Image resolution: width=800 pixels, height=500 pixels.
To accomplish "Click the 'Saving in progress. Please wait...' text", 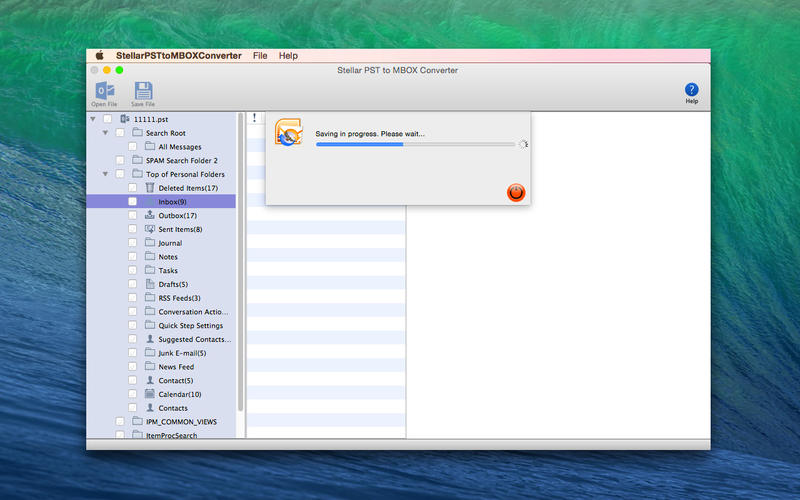I will (x=370, y=134).
